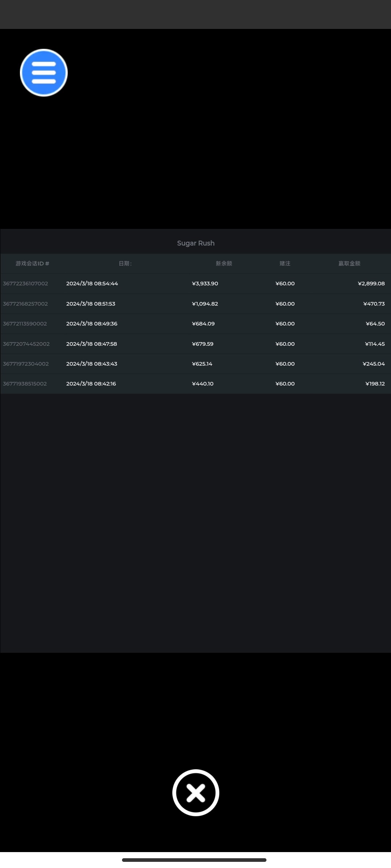Image resolution: width=391 pixels, height=868 pixels.
Task: Click the 游戏会话ID # column header
Action: pos(32,263)
